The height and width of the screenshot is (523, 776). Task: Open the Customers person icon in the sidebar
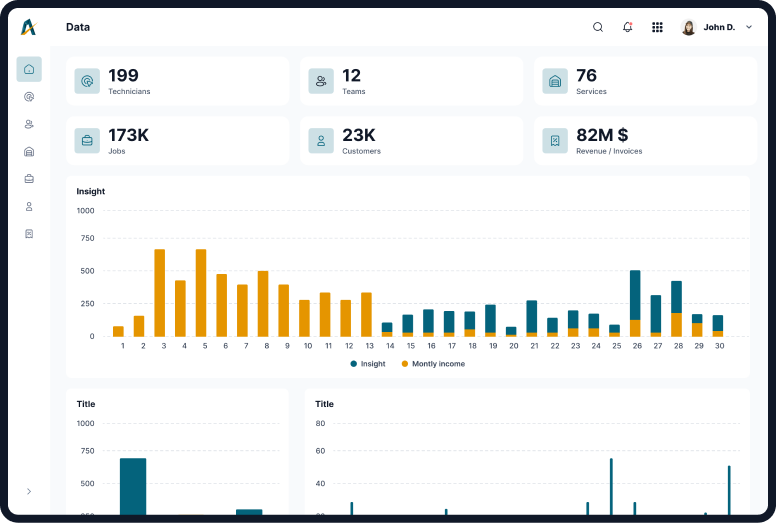point(29,206)
